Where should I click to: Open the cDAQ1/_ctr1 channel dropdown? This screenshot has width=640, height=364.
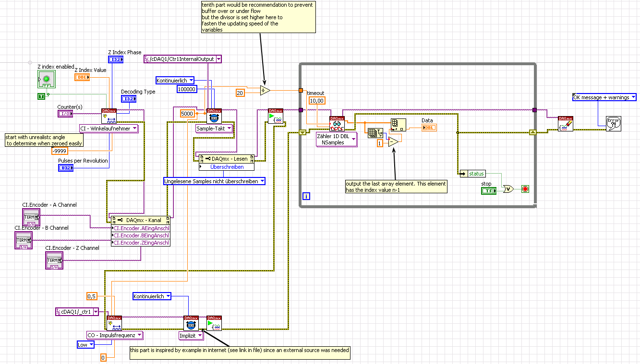pos(78,312)
